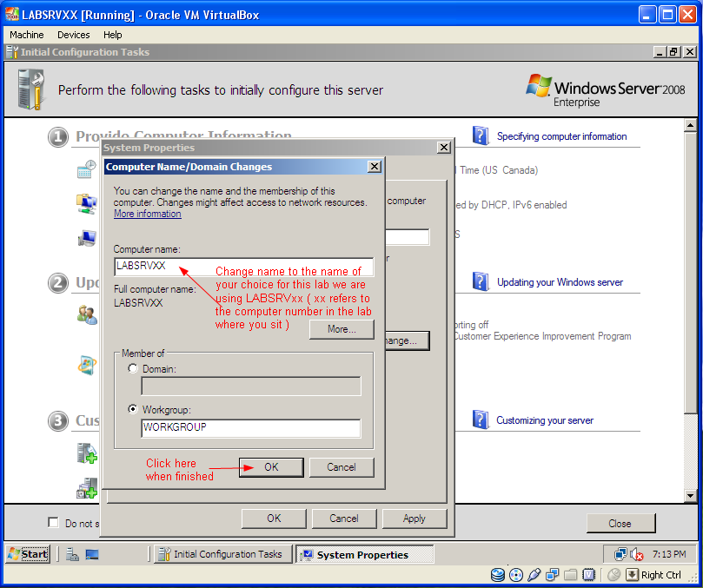Select the Workgroup radio button

tap(133, 409)
